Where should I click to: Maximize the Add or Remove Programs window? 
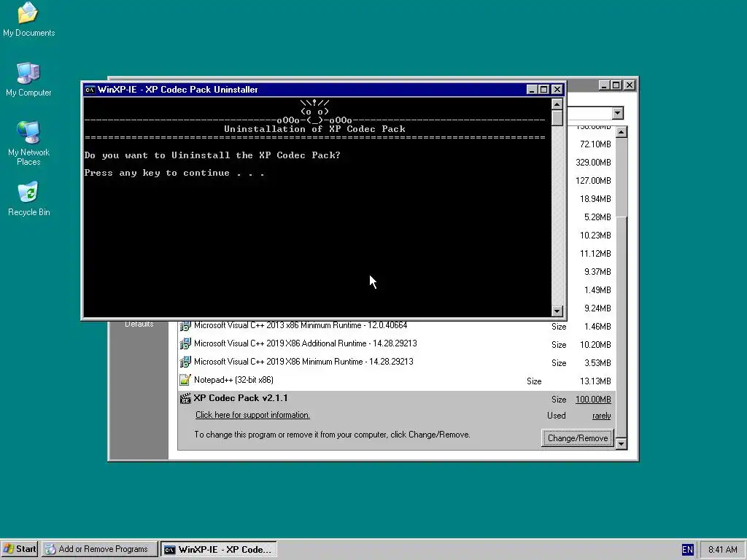click(616, 85)
